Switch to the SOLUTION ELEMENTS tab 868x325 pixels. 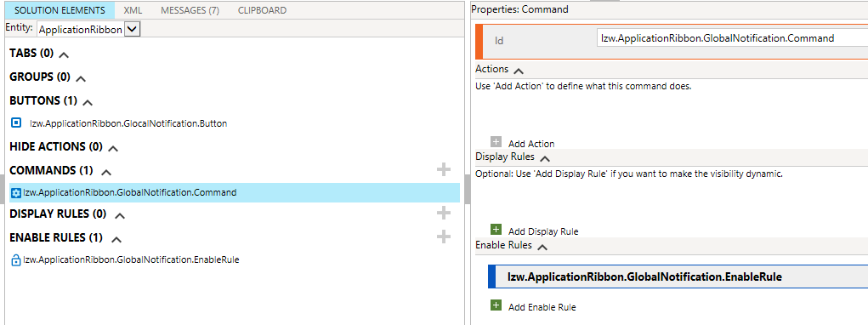coord(60,10)
